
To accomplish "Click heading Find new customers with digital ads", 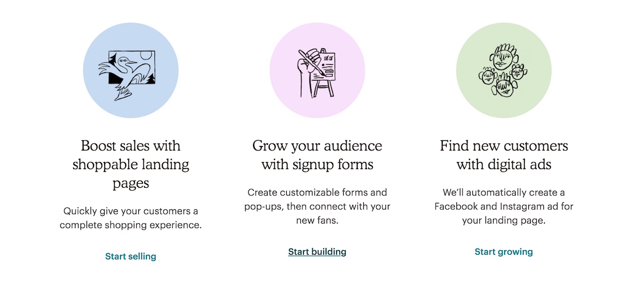I will point(504,155).
